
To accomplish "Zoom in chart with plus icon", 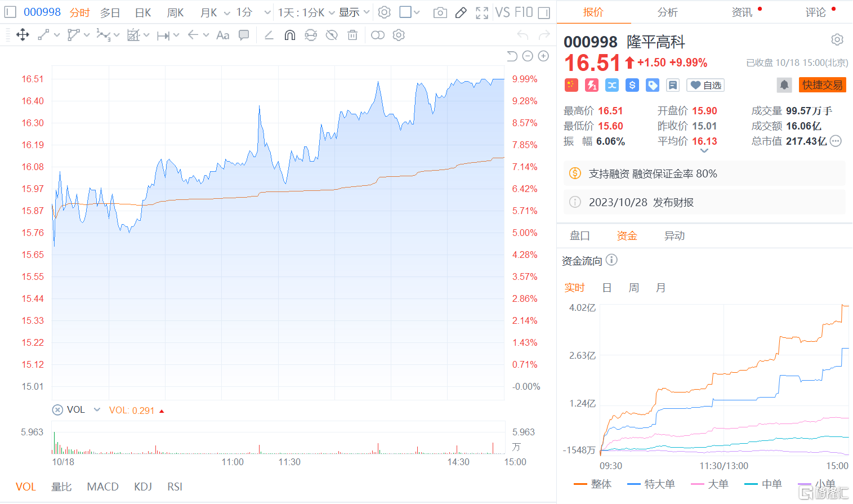I will click(543, 56).
